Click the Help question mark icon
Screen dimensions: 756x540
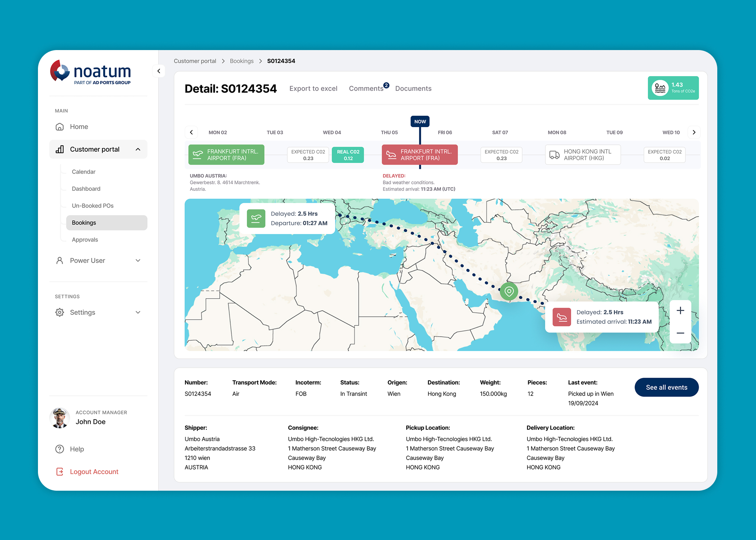[60, 449]
